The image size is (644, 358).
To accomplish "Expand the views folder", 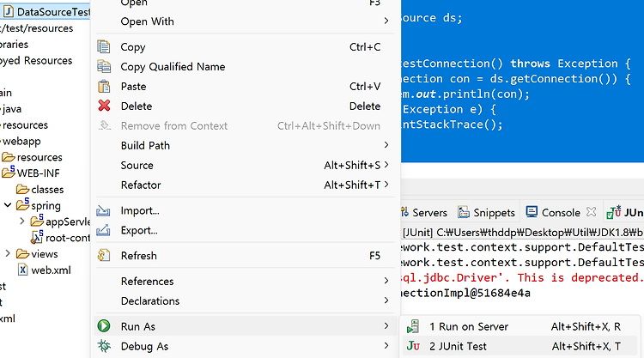I will (8, 253).
